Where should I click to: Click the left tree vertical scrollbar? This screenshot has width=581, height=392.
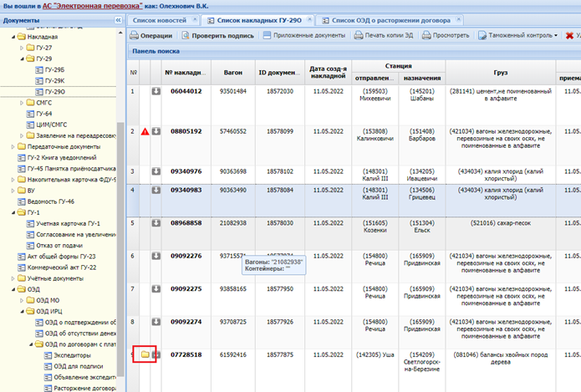tap(120, 248)
